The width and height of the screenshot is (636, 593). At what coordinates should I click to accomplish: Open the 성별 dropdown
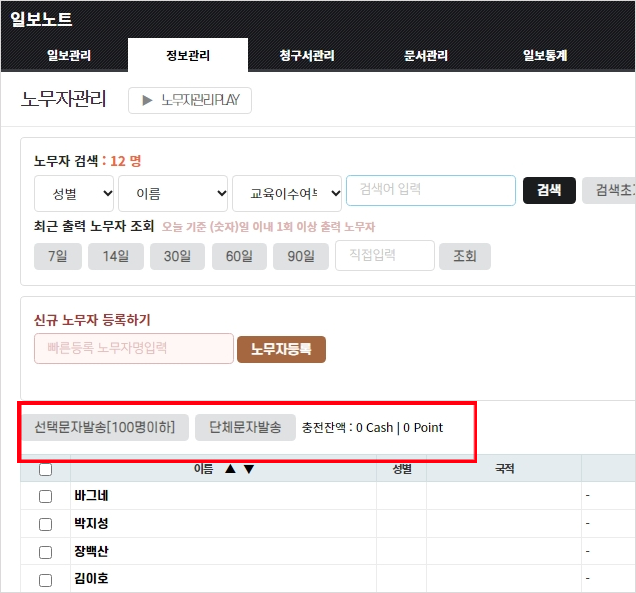[x=74, y=193]
